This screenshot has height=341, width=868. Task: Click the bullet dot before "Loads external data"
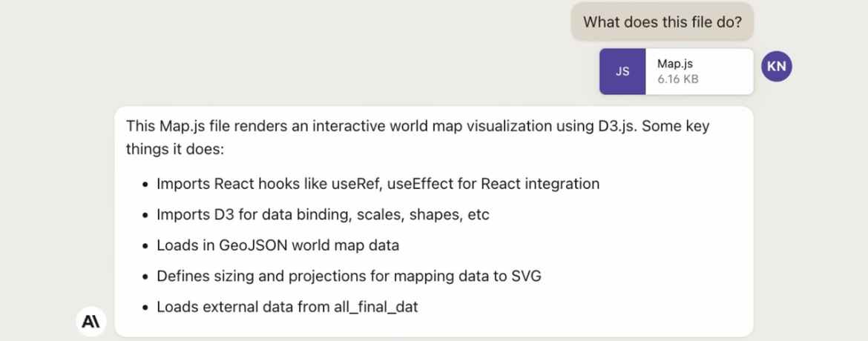(x=145, y=308)
